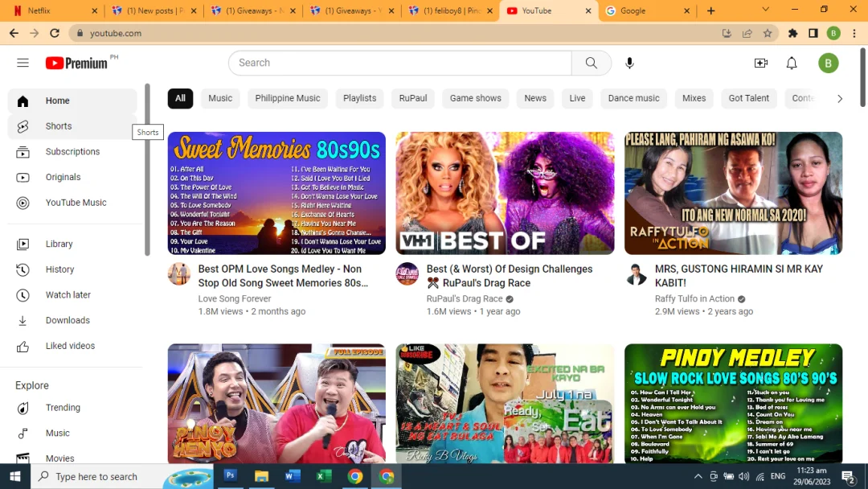Show more category chips with right arrow
This screenshot has height=489, width=868.
pos(839,99)
